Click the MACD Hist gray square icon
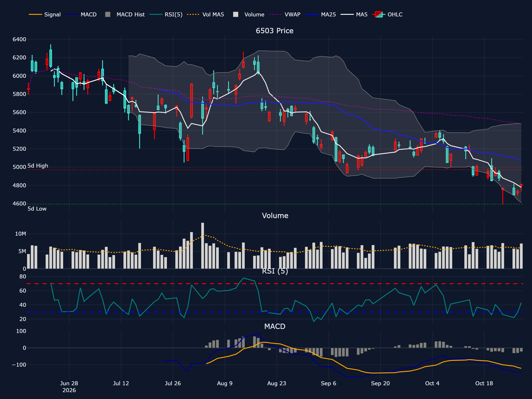 point(108,14)
